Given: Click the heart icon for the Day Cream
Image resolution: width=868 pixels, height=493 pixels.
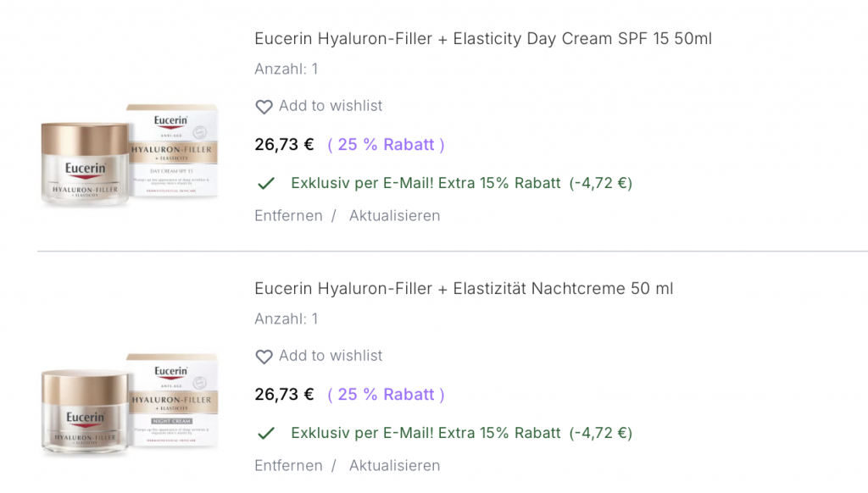Looking at the screenshot, I should coord(264,107).
